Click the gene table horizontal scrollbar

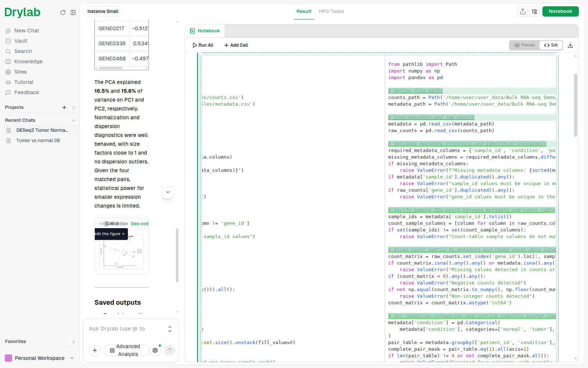pos(111,68)
